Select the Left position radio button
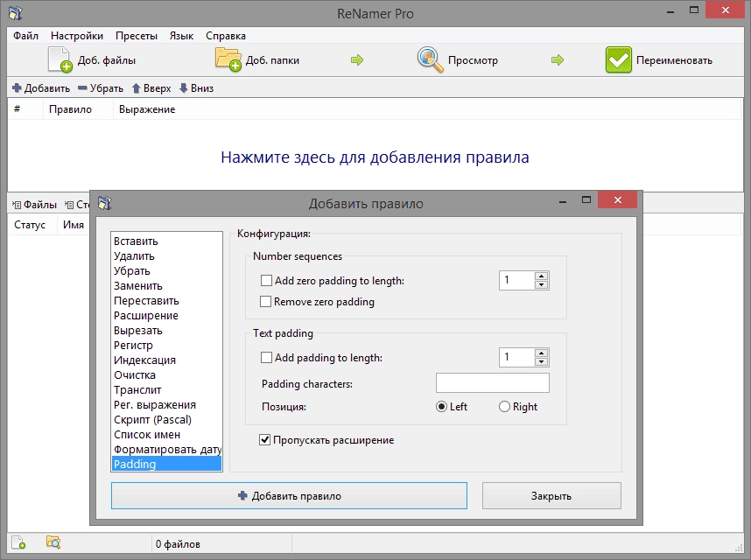This screenshot has height=560, width=751. point(442,407)
